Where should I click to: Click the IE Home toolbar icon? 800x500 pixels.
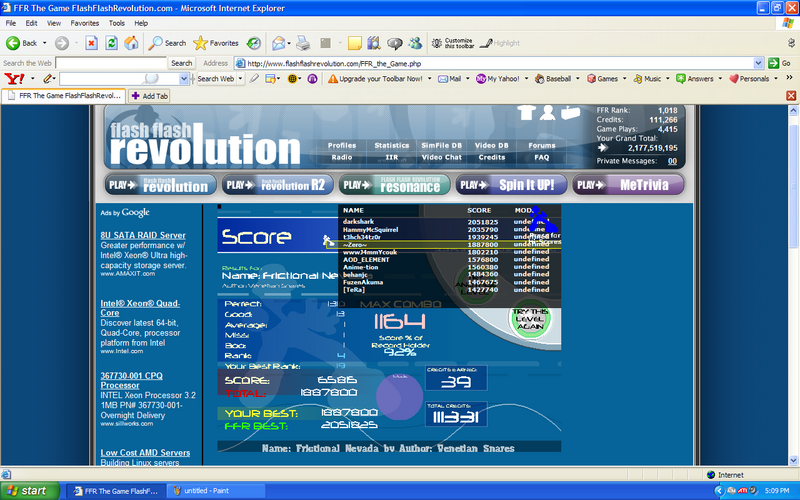[x=131, y=43]
